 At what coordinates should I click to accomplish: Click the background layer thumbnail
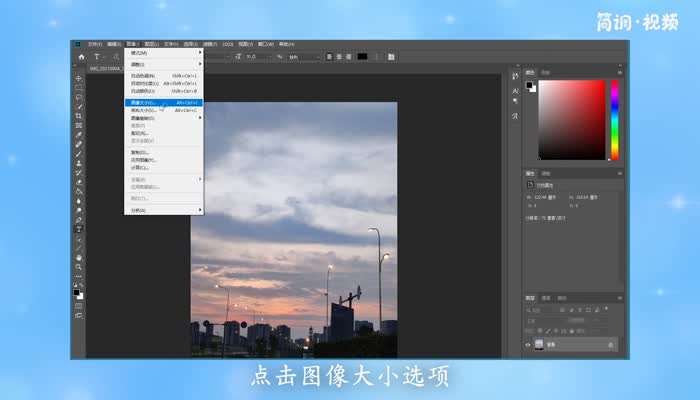click(540, 345)
